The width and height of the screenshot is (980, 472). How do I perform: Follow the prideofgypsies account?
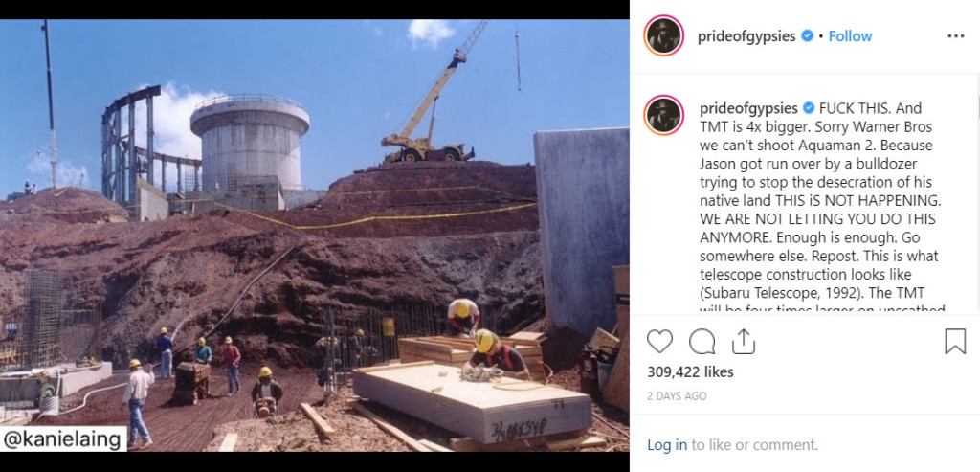(x=850, y=36)
